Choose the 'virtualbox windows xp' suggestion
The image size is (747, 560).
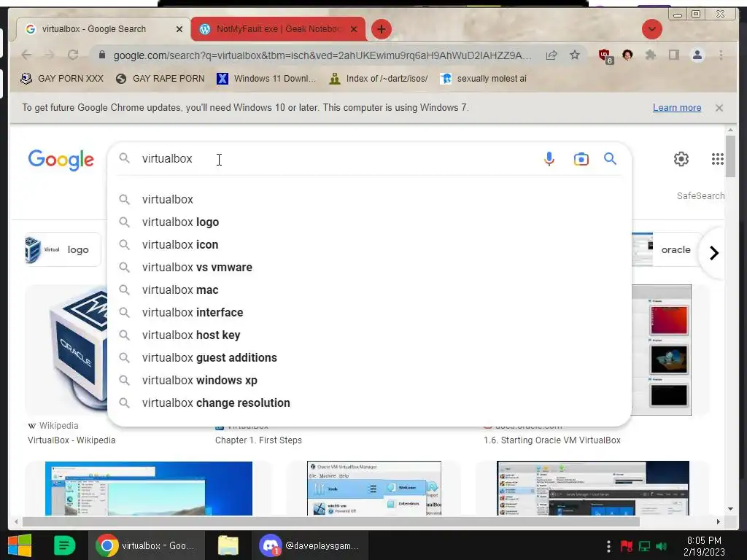(x=369, y=380)
